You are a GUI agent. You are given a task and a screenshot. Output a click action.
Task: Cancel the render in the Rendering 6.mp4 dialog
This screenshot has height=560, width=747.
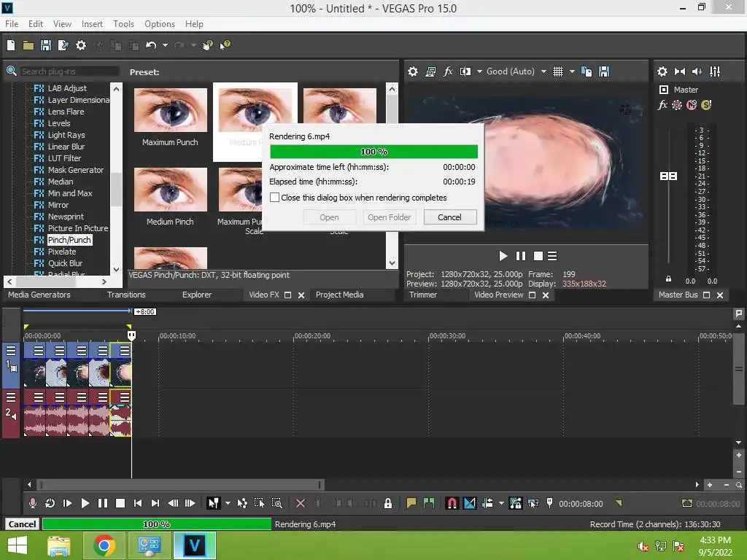tap(449, 217)
